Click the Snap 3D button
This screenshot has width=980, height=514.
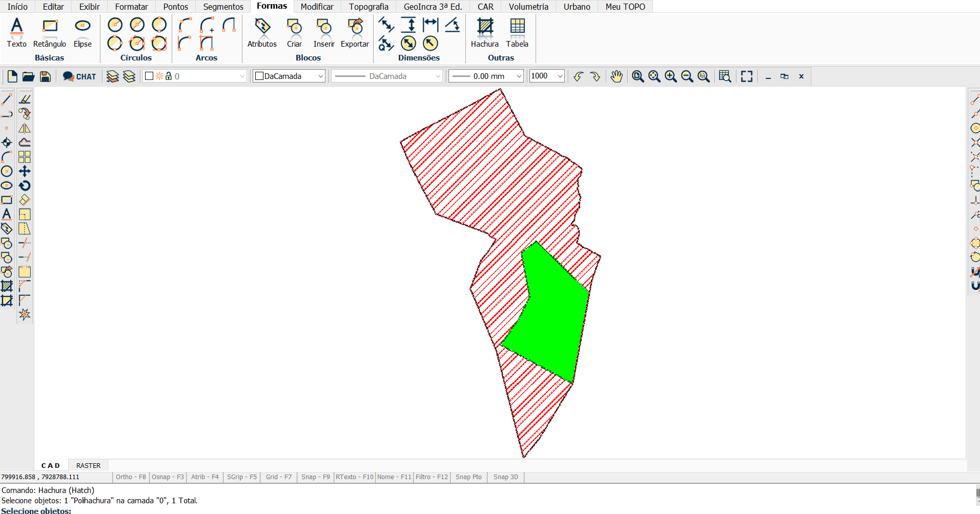pyautogui.click(x=505, y=477)
